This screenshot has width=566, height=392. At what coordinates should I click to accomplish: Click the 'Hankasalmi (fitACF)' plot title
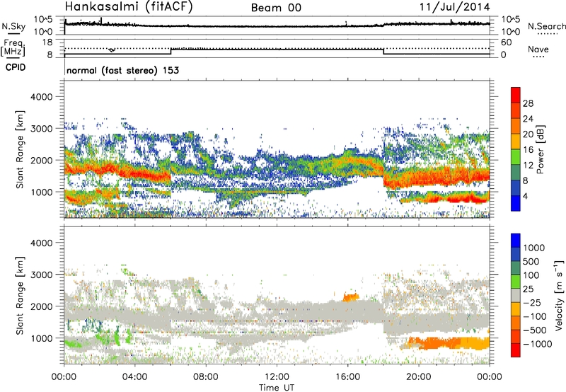point(129,6)
